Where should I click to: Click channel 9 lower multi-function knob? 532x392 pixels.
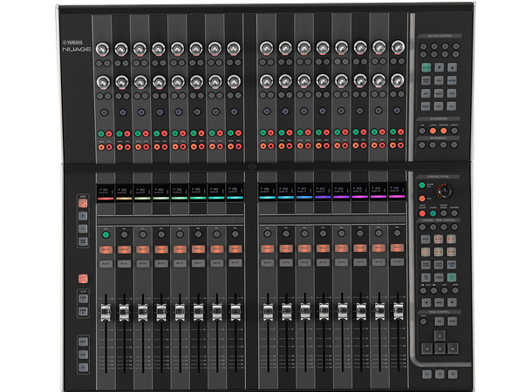267,81
